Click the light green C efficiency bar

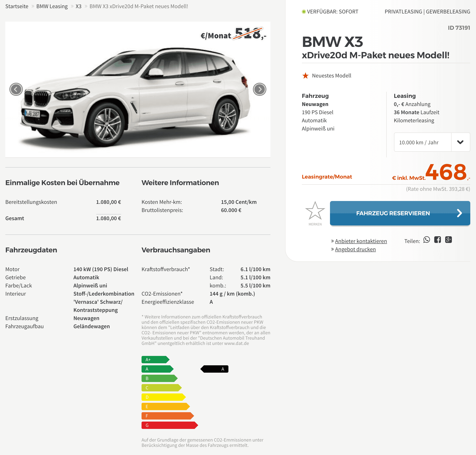(162, 388)
